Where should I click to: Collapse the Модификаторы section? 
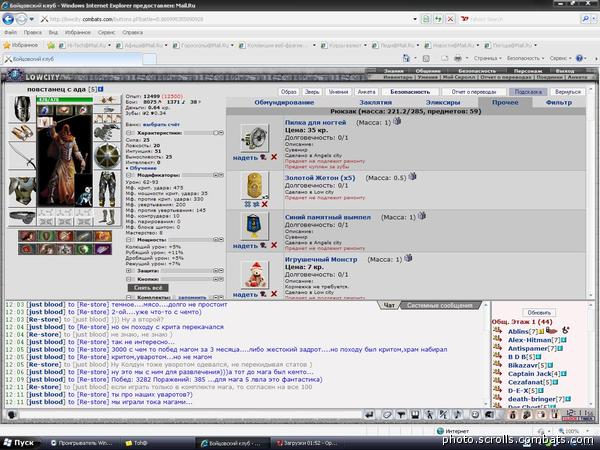(x=129, y=175)
